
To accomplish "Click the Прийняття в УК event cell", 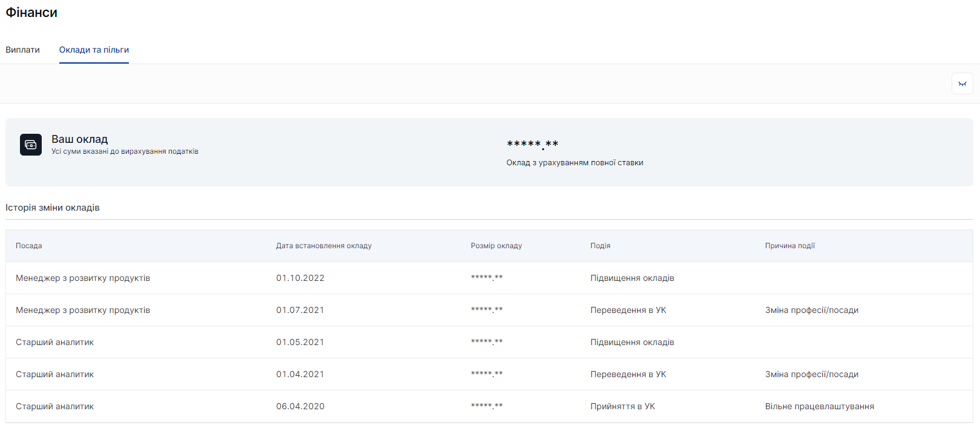I will point(622,406).
